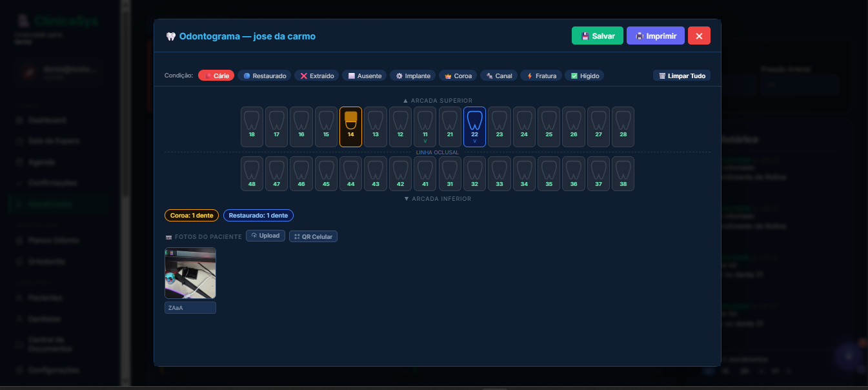The width and height of the screenshot is (868, 390).
Task: Activate the Coroa condition
Action: tap(458, 76)
